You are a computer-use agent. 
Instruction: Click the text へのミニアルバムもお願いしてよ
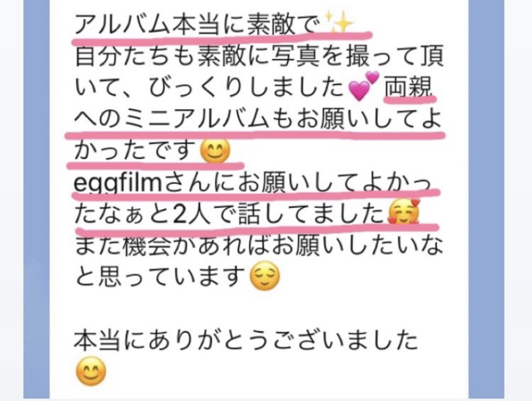258,120
